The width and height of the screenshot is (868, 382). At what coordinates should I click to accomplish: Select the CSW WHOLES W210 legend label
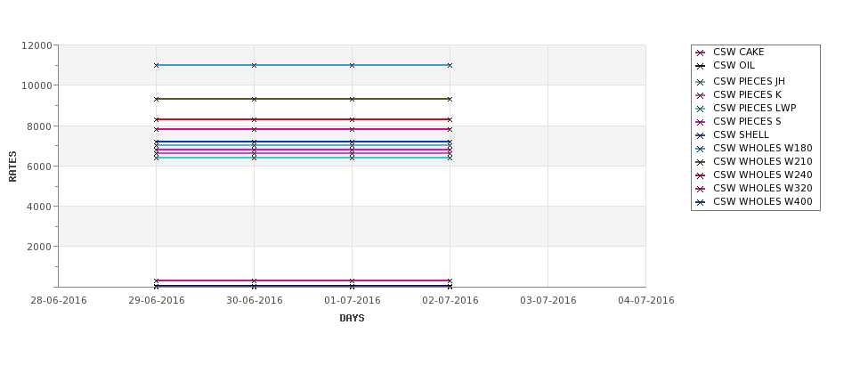763,162
